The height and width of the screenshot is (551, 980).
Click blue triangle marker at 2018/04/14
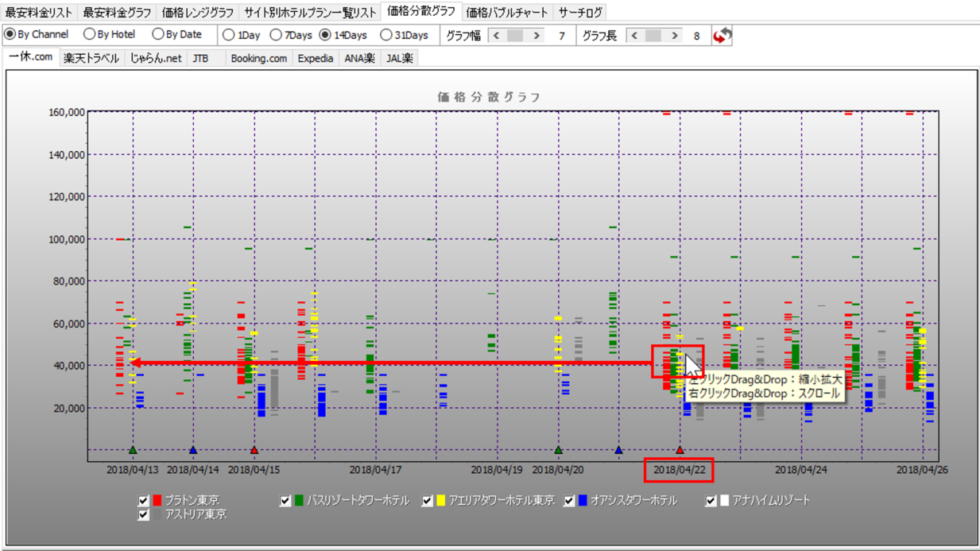pyautogui.click(x=193, y=451)
